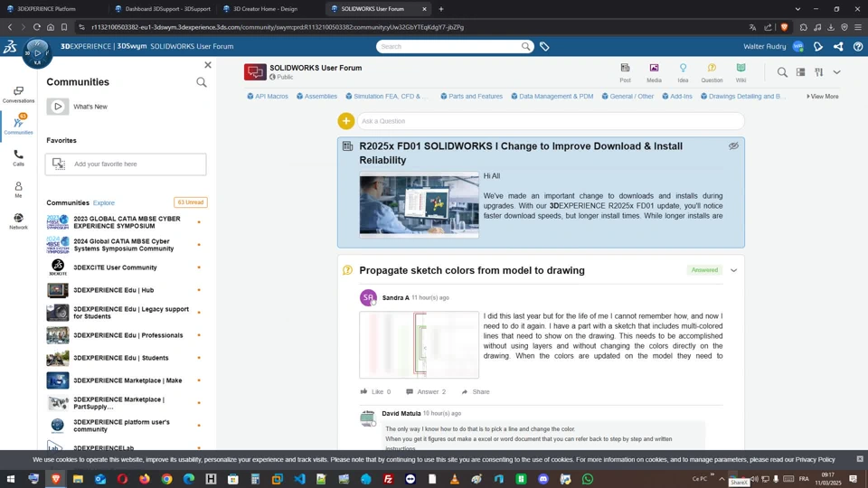Open notifications icon in top bar

click(x=818, y=46)
